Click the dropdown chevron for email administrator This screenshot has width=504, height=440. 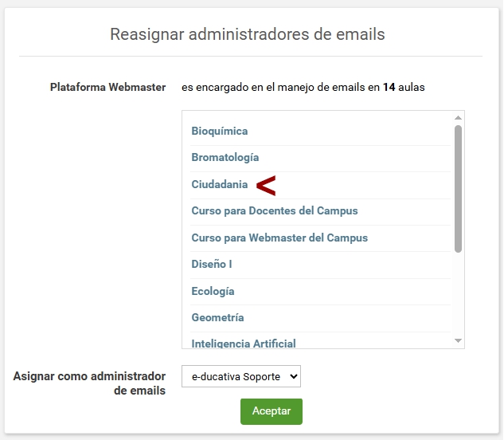[x=294, y=376]
